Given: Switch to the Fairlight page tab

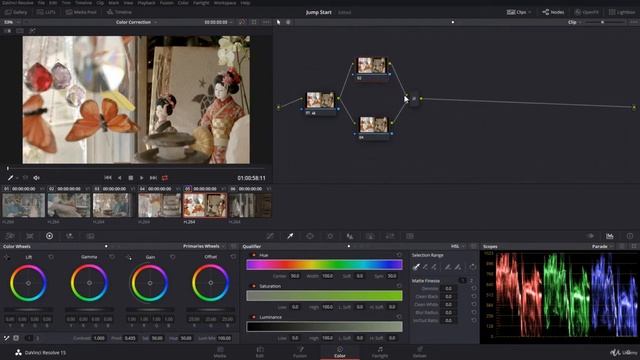Looking at the screenshot, I should (380, 352).
